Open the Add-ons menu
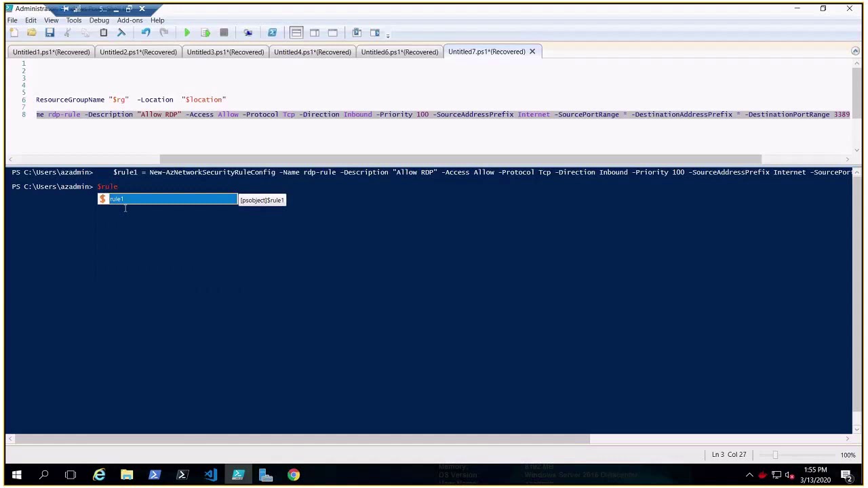 [130, 20]
